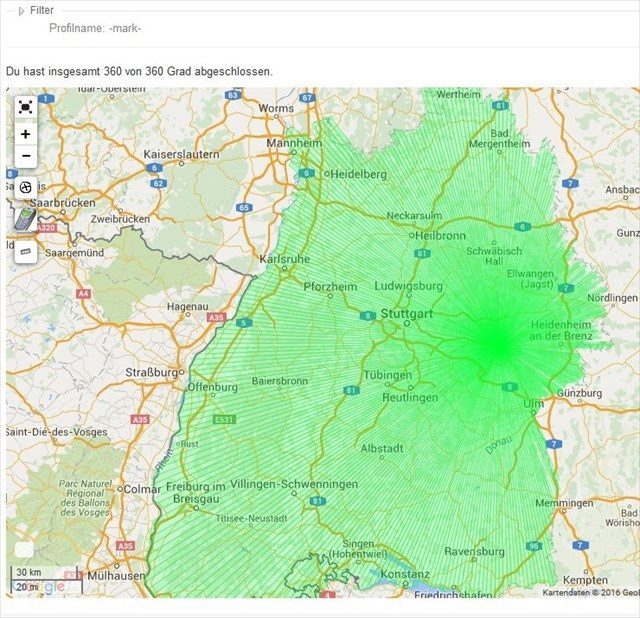The width and height of the screenshot is (640, 618).
Task: Click the Heilbronn city label
Action: point(440,236)
